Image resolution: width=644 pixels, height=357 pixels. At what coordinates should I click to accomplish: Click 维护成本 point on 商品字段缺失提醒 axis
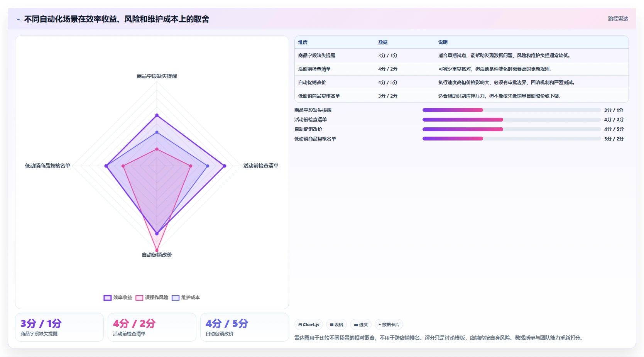157,132
